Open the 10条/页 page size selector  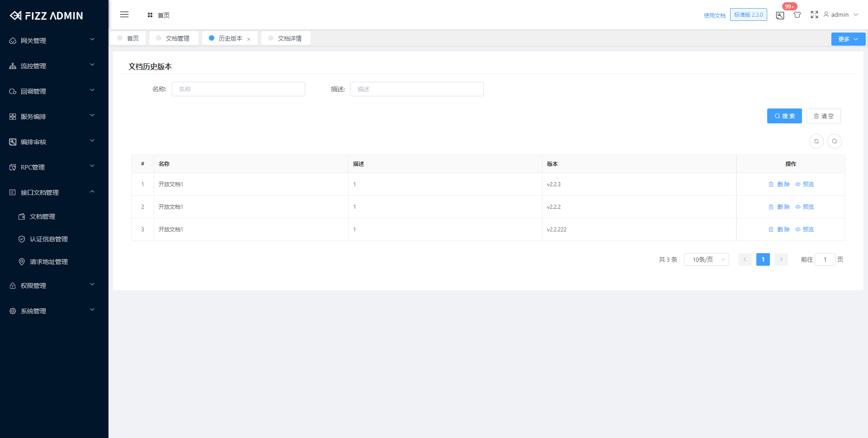(x=706, y=259)
